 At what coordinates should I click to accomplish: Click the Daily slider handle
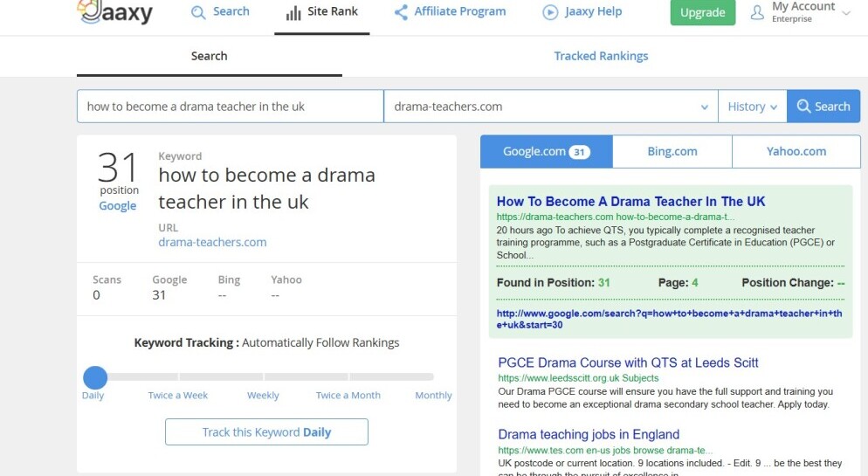click(95, 377)
